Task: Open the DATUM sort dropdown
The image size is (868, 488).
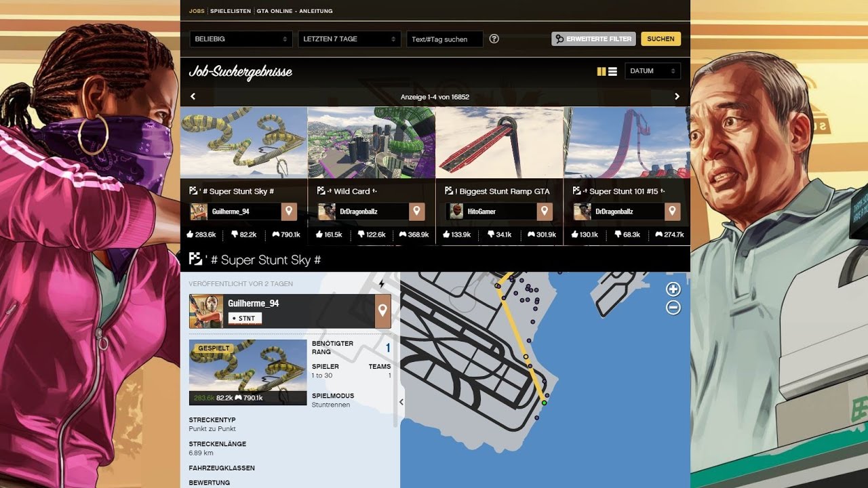Action: [x=652, y=71]
